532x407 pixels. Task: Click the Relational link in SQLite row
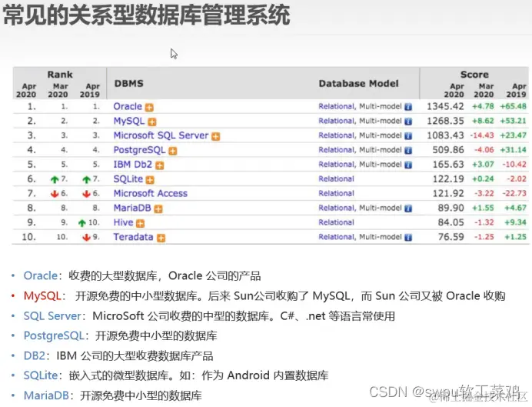click(x=336, y=179)
